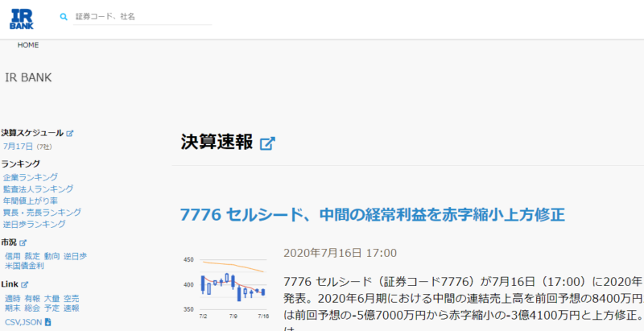This screenshot has width=644, height=331.
Task: Open the CSV,JSON download link
Action: [23, 322]
